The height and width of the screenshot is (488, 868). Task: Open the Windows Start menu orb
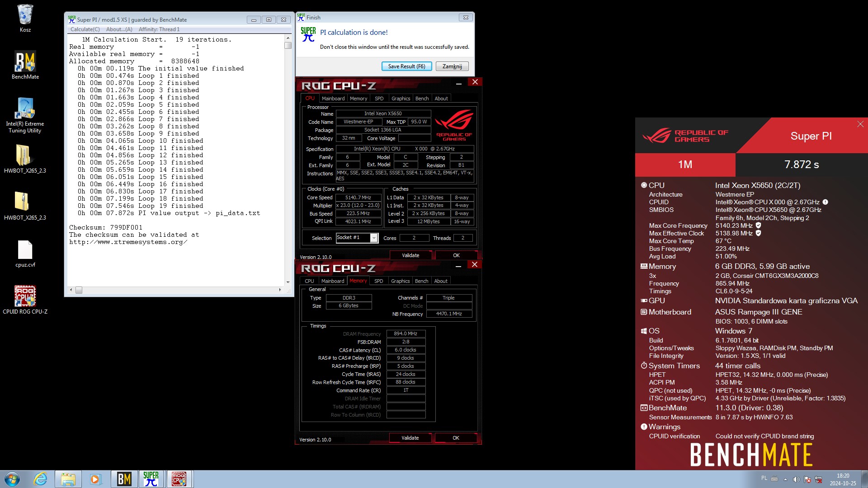pos(12,479)
